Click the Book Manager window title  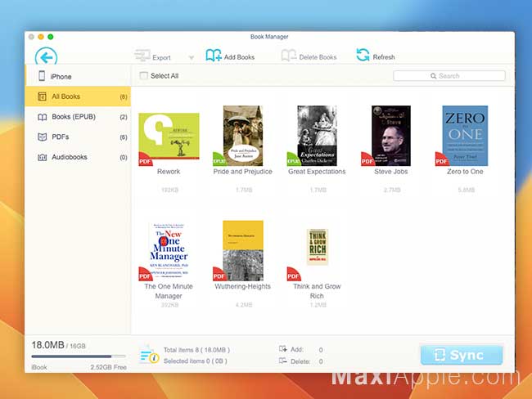[269, 37]
